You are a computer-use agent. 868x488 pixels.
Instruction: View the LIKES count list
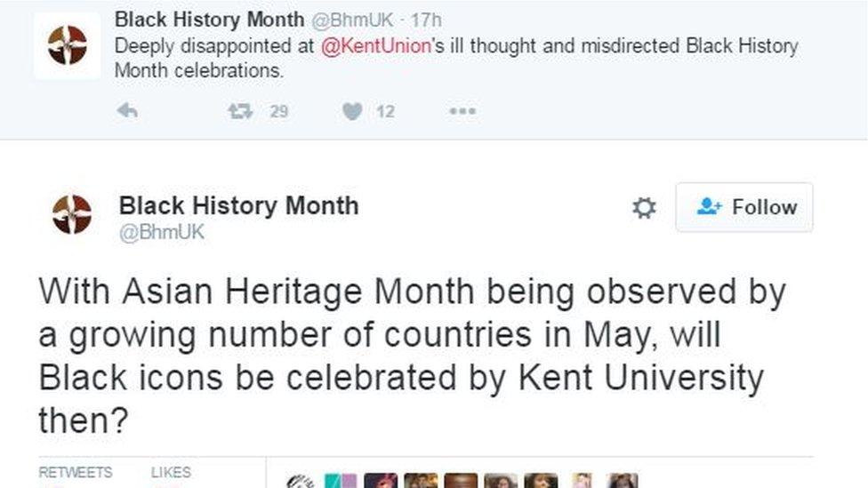171,474
